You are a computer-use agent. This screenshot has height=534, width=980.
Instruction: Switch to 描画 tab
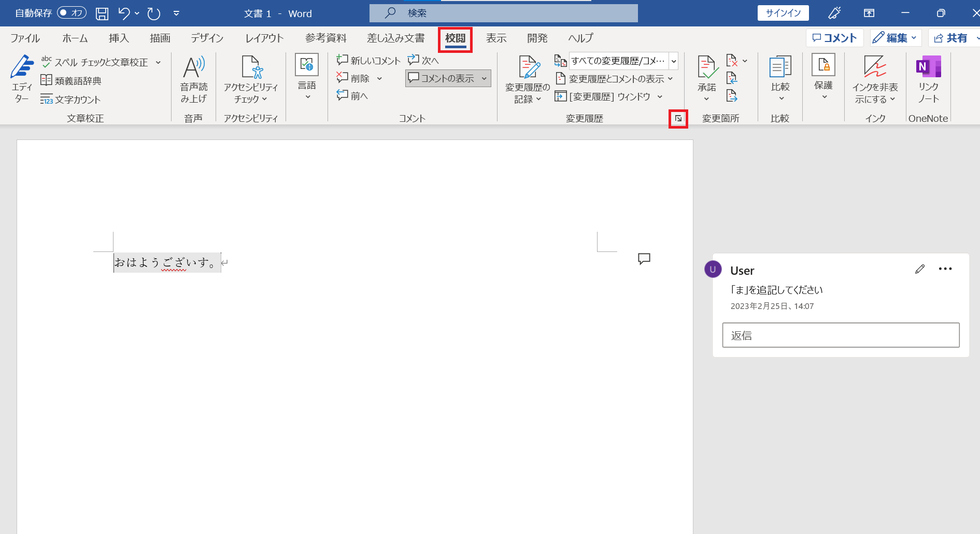tap(160, 38)
